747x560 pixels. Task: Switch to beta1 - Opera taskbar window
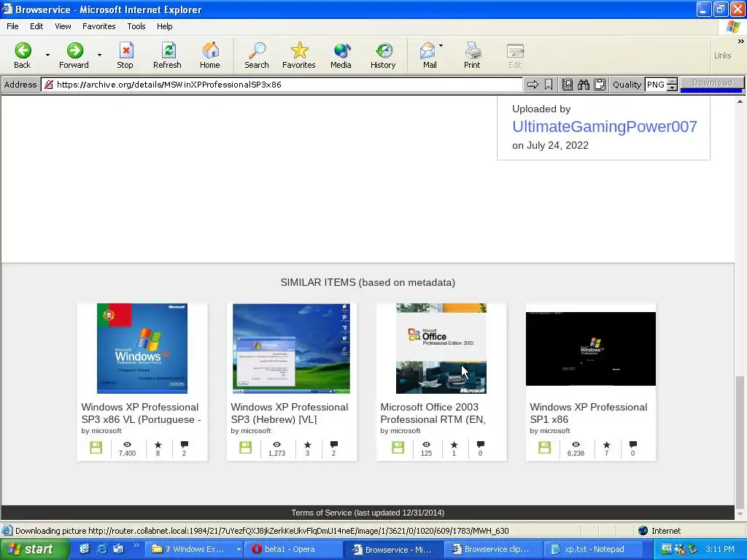click(x=292, y=549)
